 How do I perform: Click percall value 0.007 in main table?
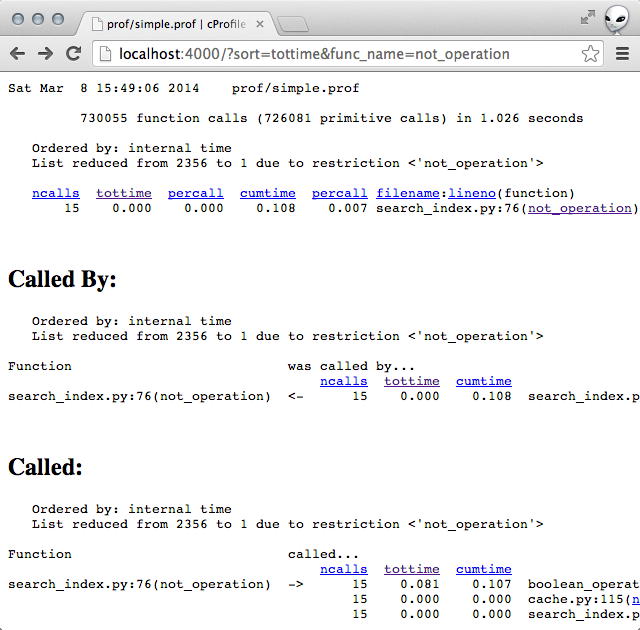[348, 209]
